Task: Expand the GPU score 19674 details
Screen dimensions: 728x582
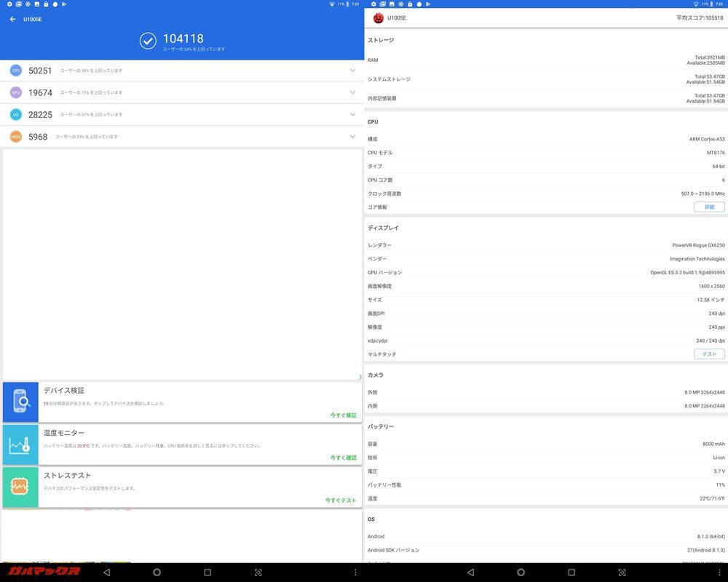Action: click(x=352, y=92)
